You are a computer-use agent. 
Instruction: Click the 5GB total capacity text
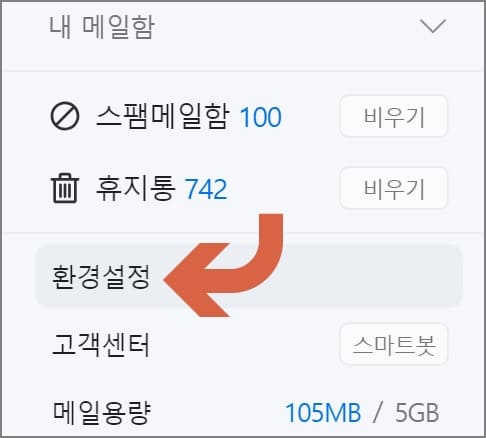(x=417, y=413)
